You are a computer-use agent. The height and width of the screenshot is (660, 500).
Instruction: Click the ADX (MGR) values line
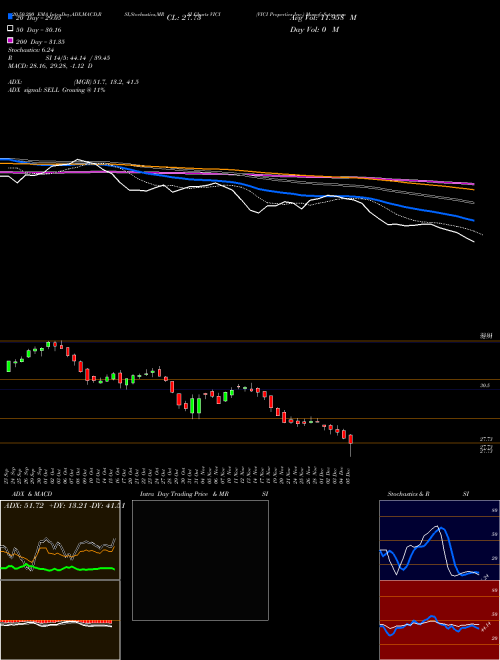[x=73, y=82]
